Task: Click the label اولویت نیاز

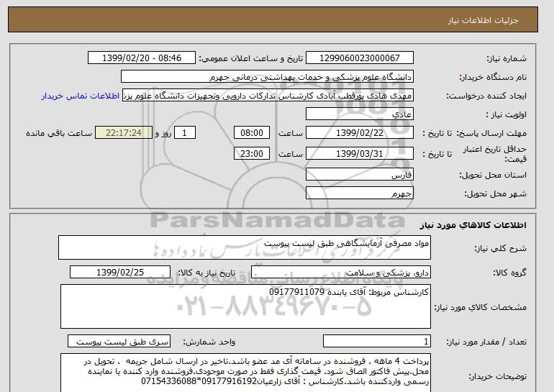Action: click(507, 115)
